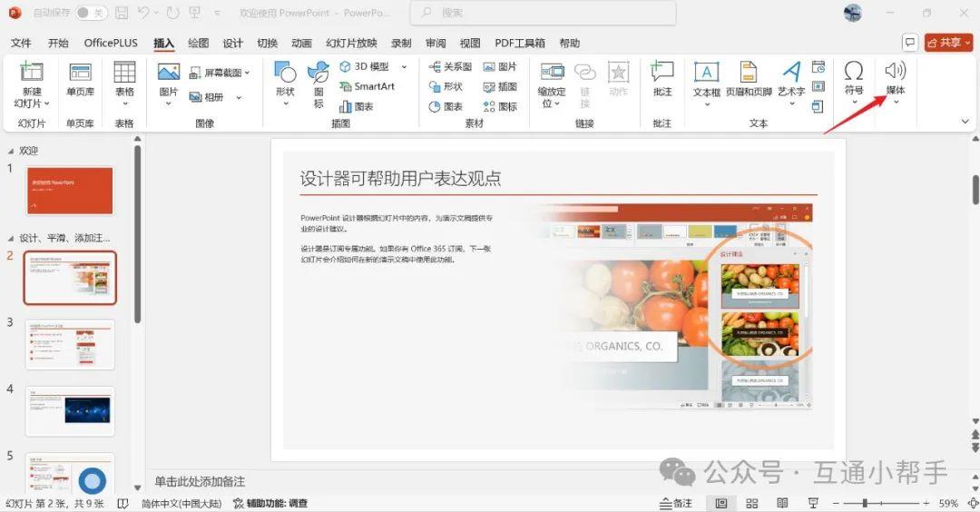Click 关系图 in the 素材 group

(x=450, y=66)
